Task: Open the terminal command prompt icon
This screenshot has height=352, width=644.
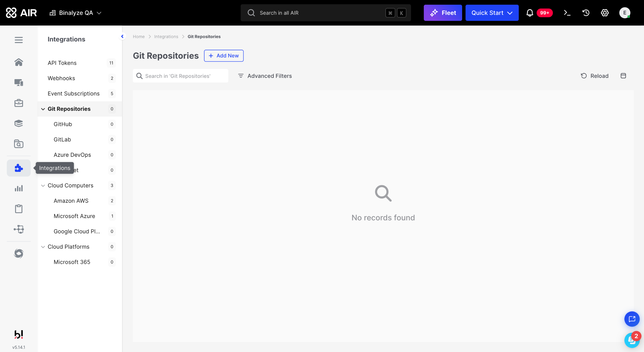Action: (567, 13)
